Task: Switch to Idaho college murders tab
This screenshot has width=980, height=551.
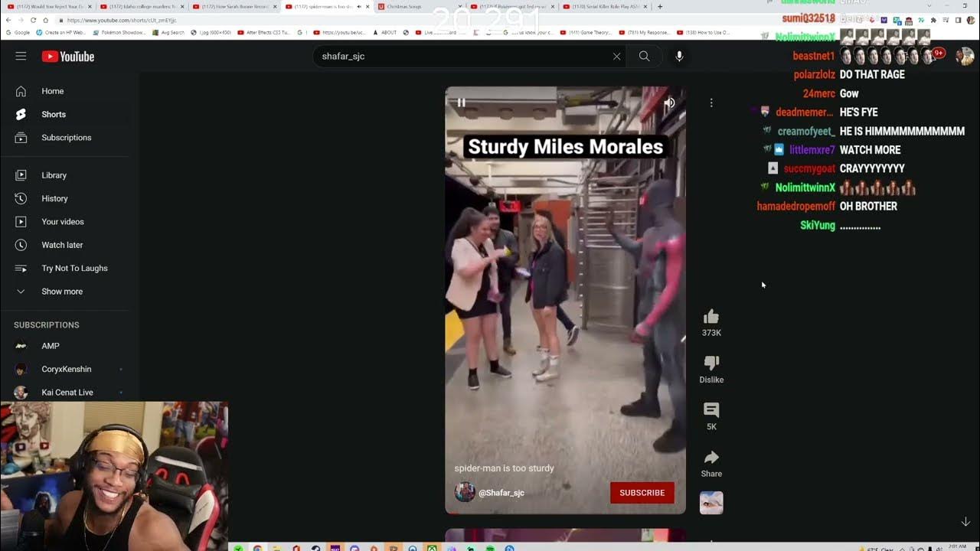Action: click(142, 6)
